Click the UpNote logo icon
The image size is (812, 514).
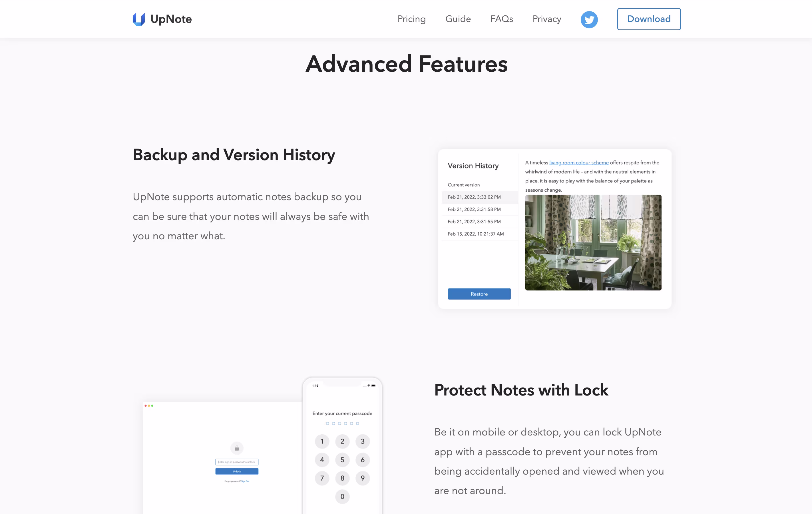click(138, 19)
